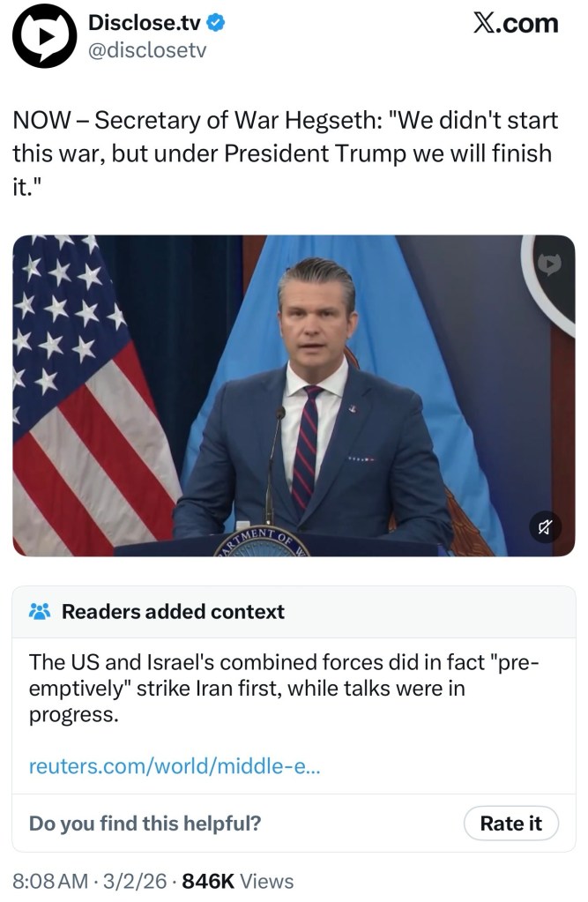Select the Readers added context heading
The height and width of the screenshot is (902, 588).
point(173,611)
